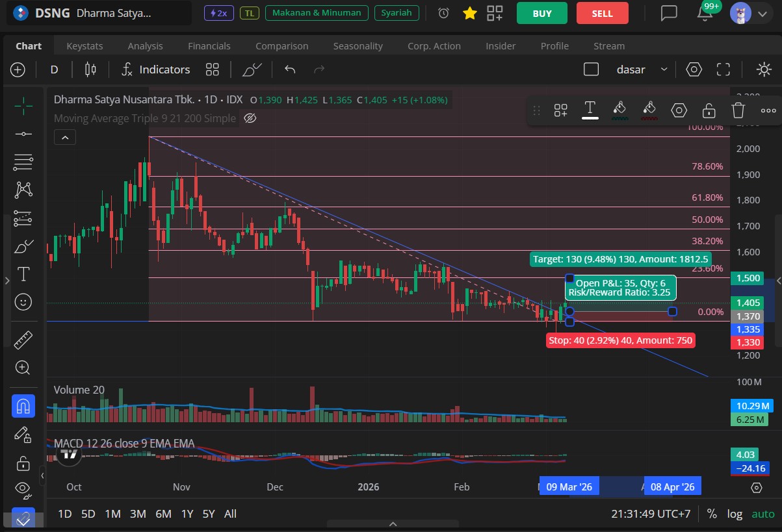Collapse the indicator legend arrow
The image size is (782, 532).
pos(64,137)
